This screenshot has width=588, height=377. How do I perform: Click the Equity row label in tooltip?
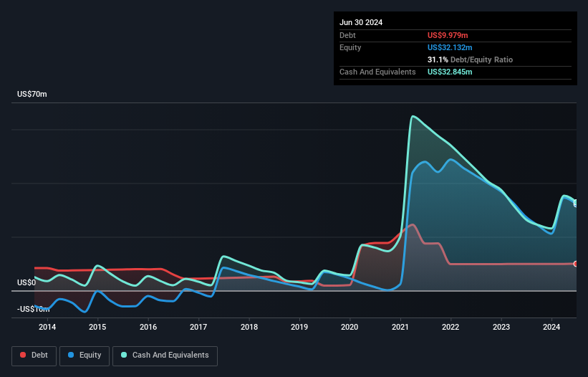pyautogui.click(x=350, y=47)
